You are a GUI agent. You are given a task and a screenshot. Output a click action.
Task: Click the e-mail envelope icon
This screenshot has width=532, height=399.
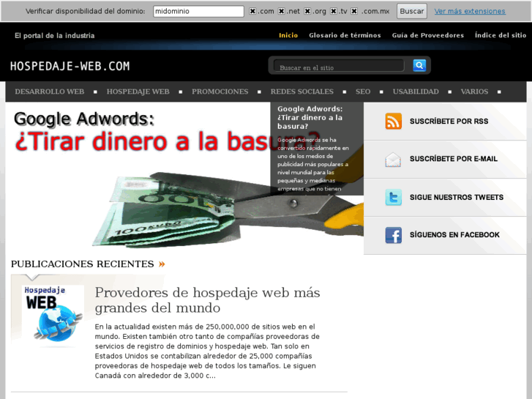(393, 160)
